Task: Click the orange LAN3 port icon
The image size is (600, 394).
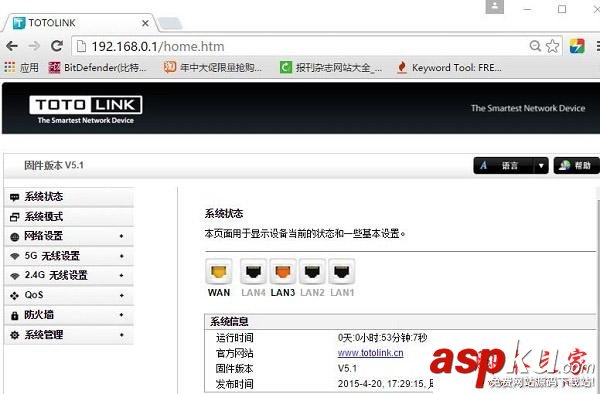Action: [282, 272]
